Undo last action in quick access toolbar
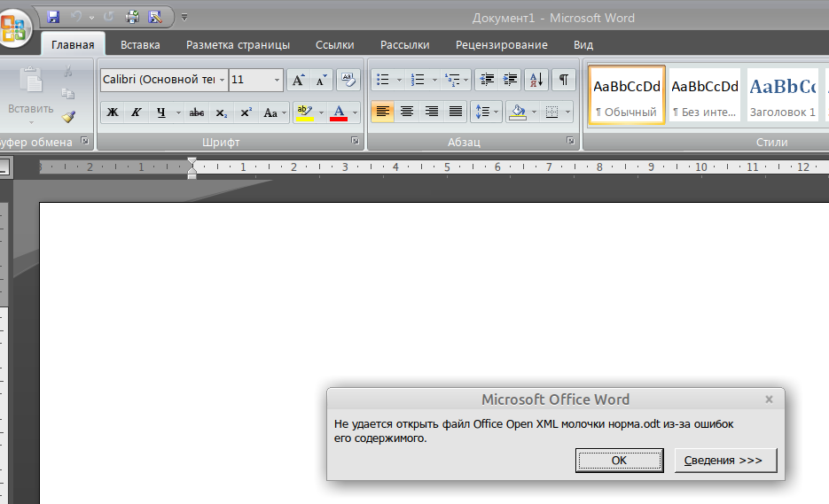The width and height of the screenshot is (829, 504). (76, 17)
